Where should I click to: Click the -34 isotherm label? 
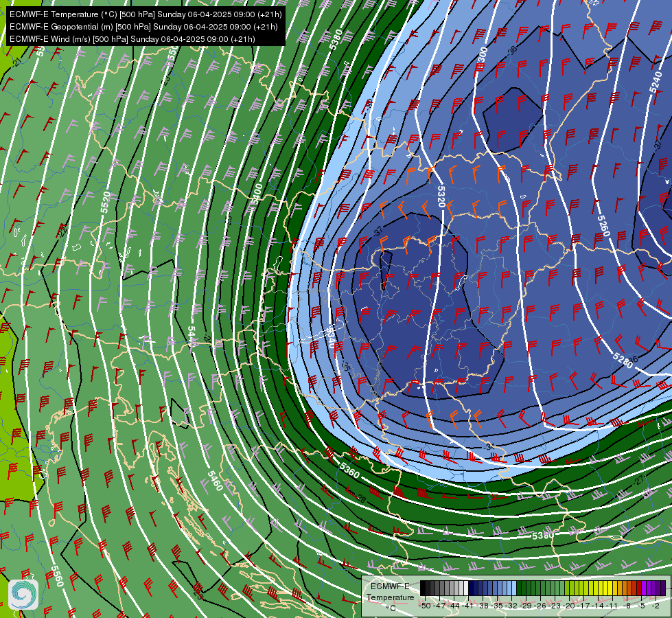[489, 447]
